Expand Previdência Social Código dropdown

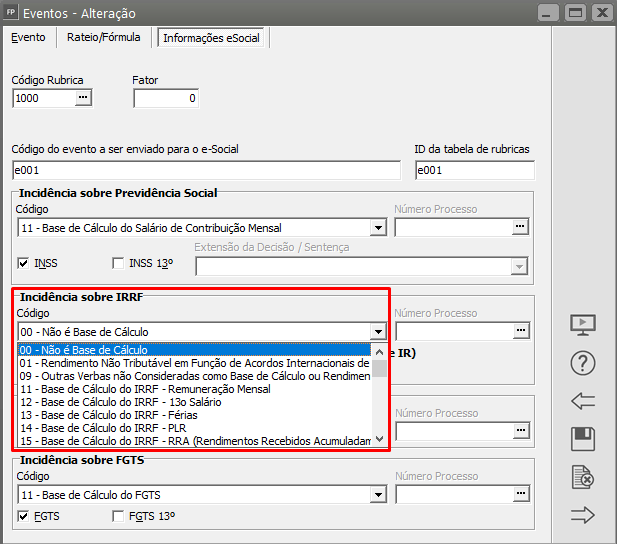378,228
